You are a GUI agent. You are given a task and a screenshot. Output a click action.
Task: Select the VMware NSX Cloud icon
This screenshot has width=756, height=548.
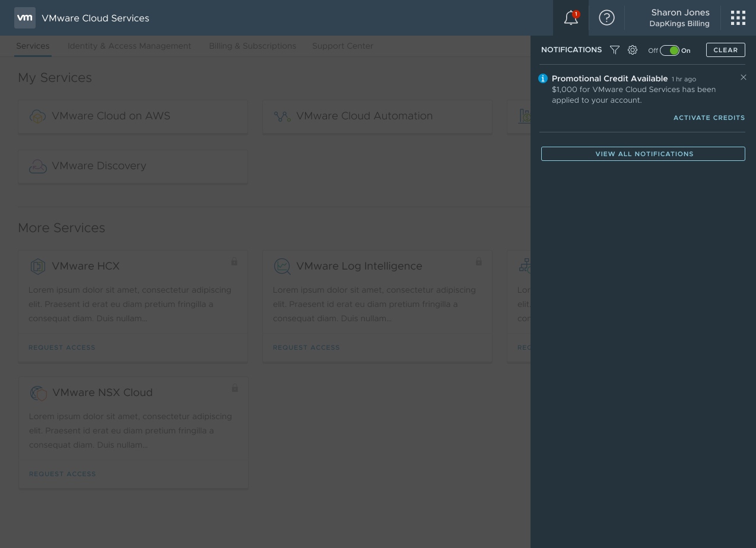(38, 392)
